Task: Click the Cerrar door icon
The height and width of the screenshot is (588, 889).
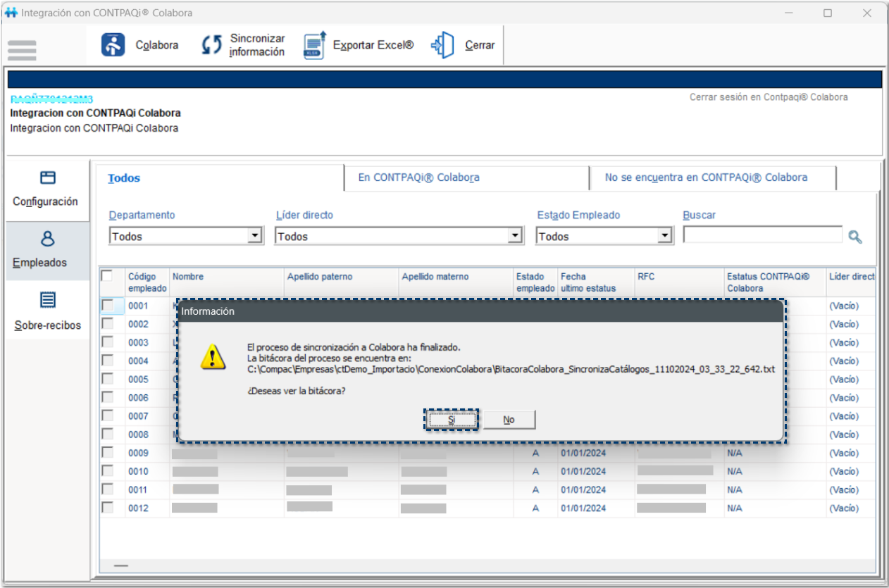Action: click(443, 45)
